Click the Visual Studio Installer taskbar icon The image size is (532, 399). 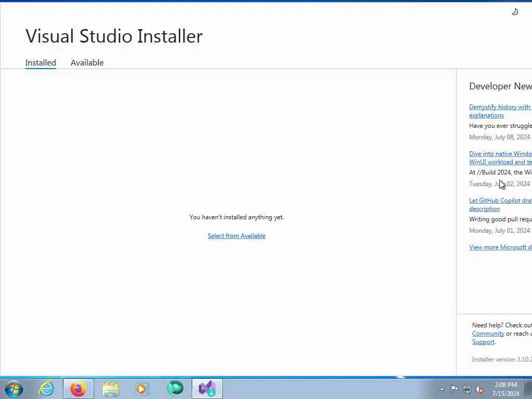[207, 389]
